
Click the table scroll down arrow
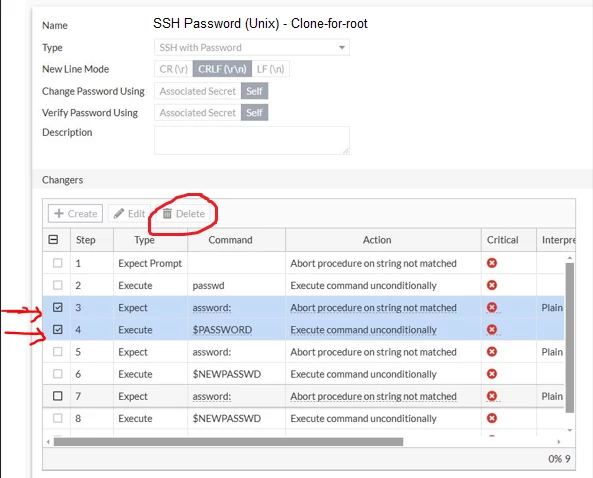click(570, 430)
